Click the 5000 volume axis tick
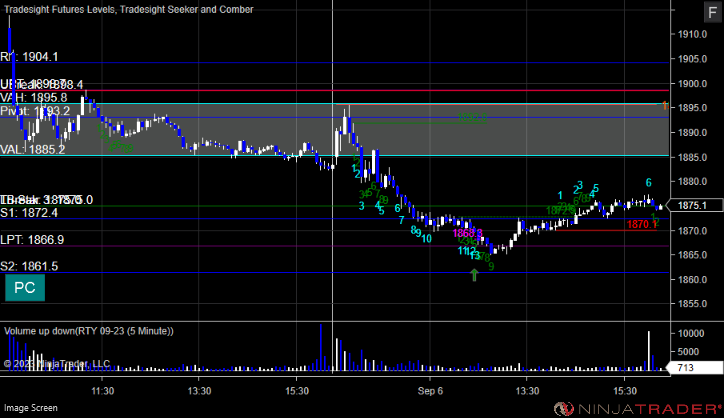 (688, 351)
